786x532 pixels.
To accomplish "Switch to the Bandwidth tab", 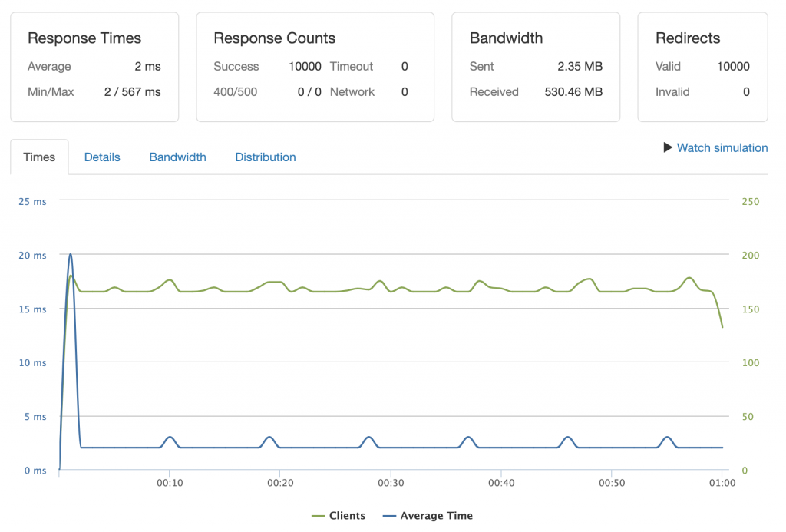I will pos(177,157).
